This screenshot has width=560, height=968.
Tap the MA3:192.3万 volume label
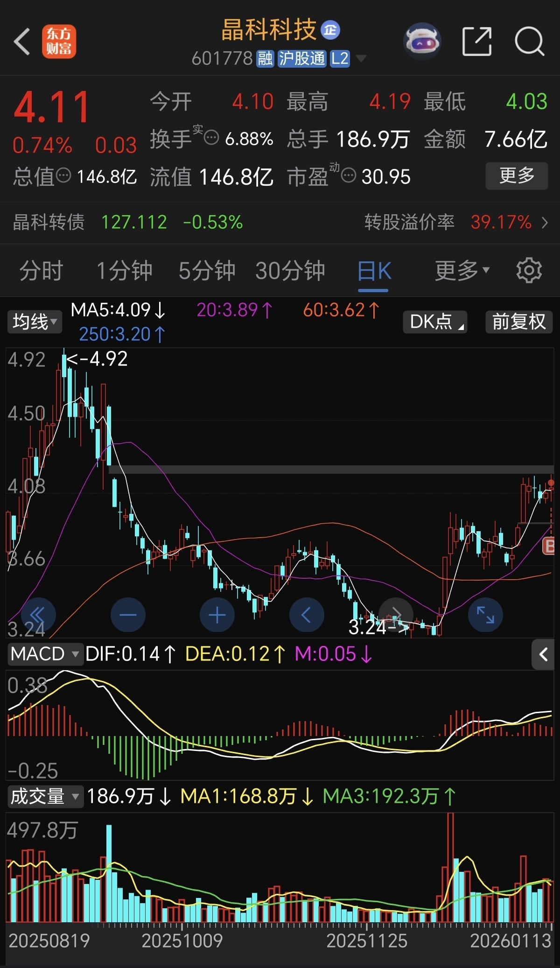click(x=389, y=796)
